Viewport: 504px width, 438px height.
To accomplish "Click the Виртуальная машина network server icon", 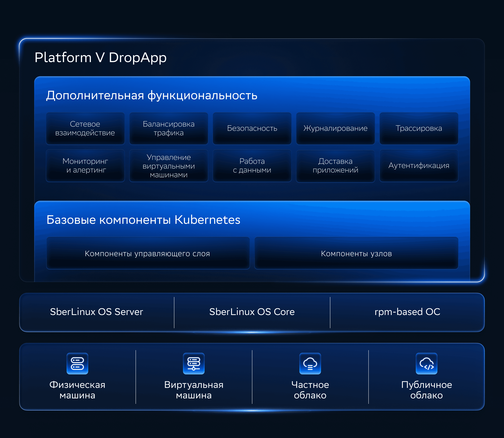I will point(194,363).
